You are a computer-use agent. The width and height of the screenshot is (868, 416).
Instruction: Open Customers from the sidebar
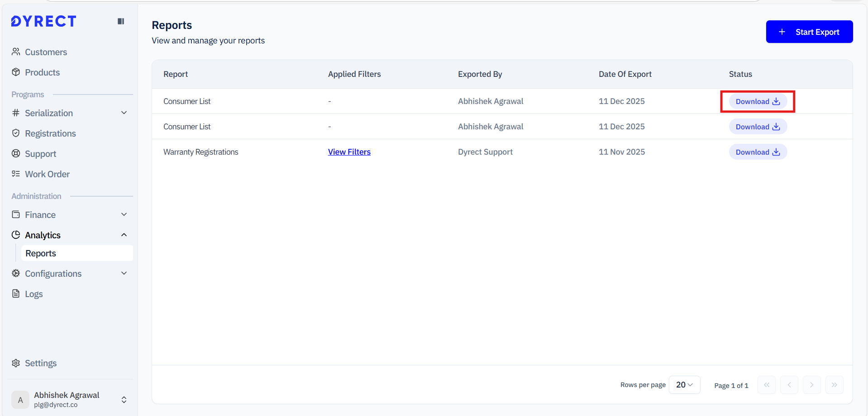tap(46, 52)
